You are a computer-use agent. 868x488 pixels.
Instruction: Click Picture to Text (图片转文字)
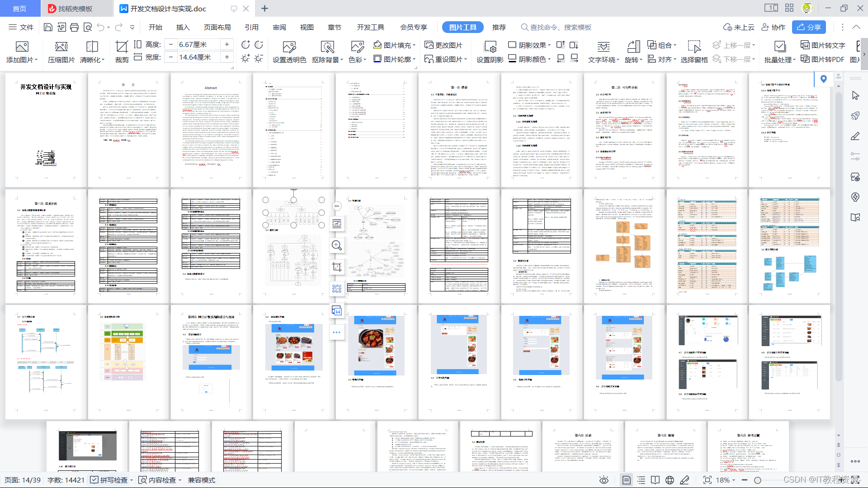pyautogui.click(x=823, y=45)
